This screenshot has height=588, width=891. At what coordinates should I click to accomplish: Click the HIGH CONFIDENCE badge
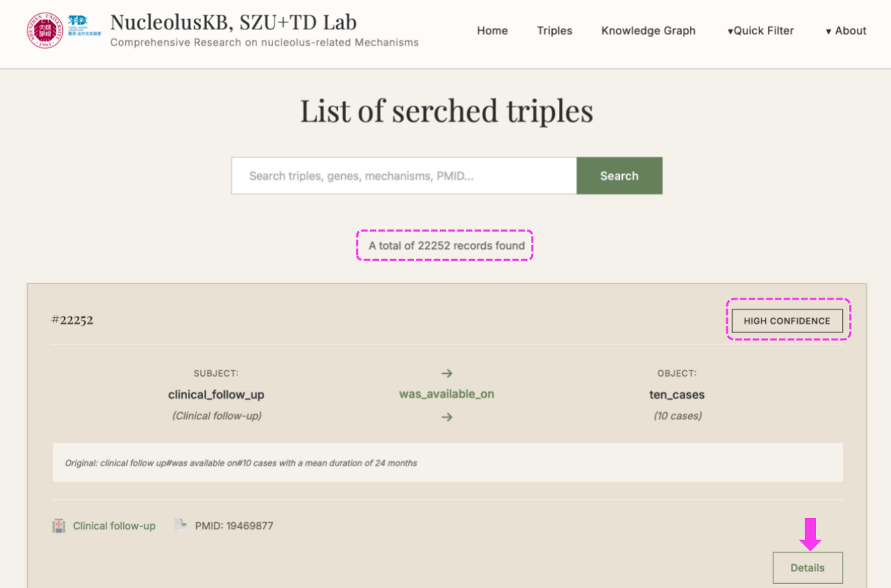[x=787, y=321]
